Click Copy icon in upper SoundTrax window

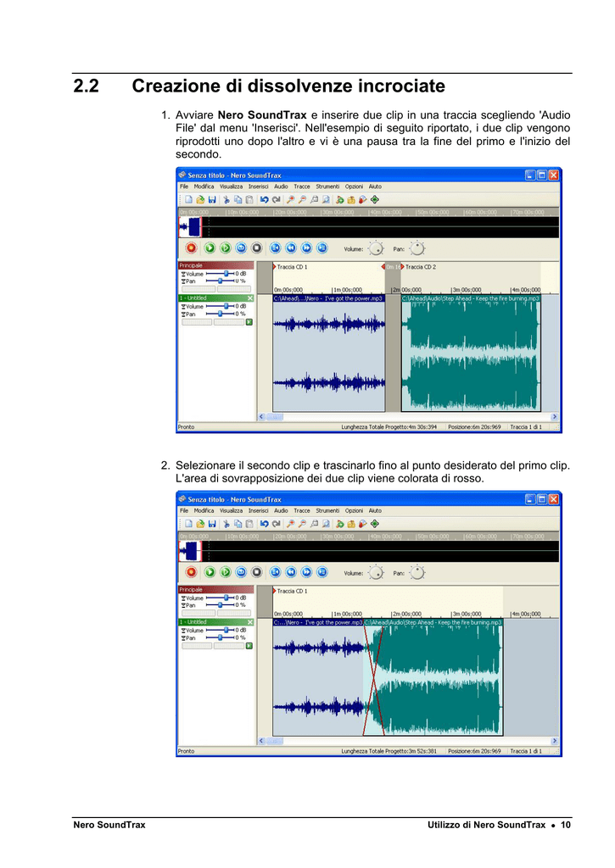tap(238, 200)
